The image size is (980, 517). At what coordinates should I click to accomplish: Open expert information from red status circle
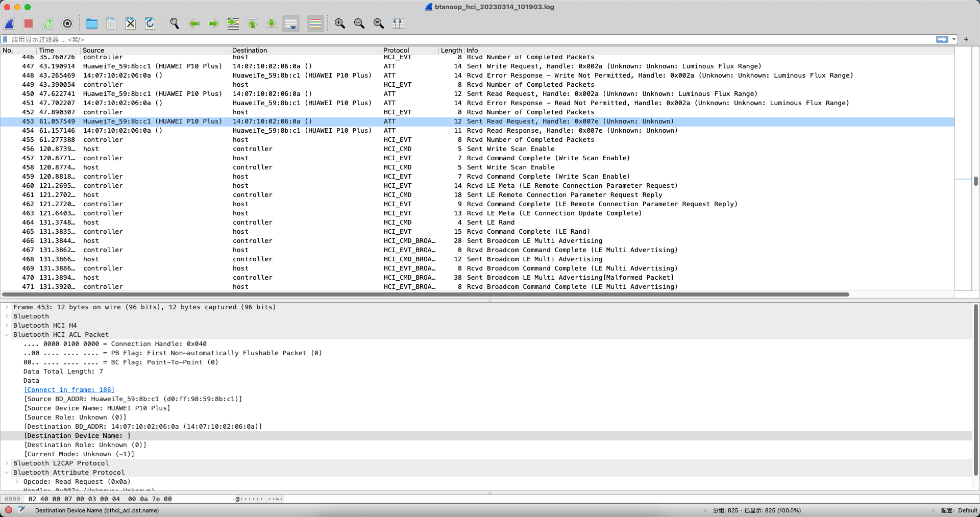(9, 510)
